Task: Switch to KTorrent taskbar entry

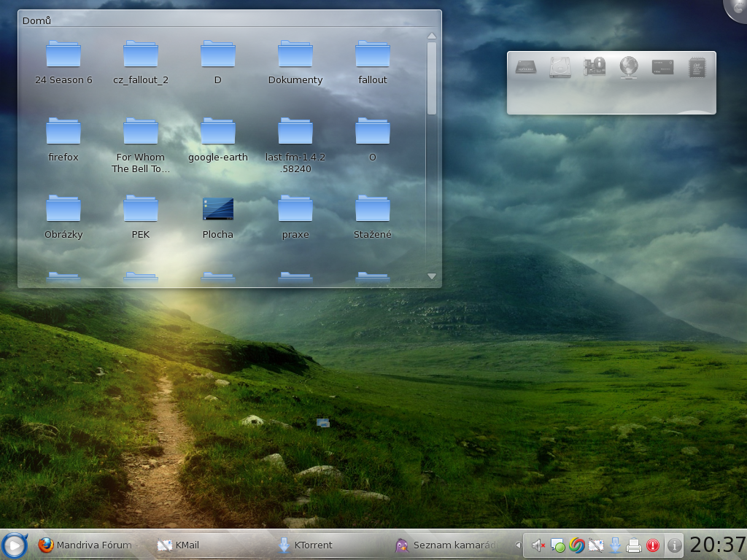Action: click(306, 545)
